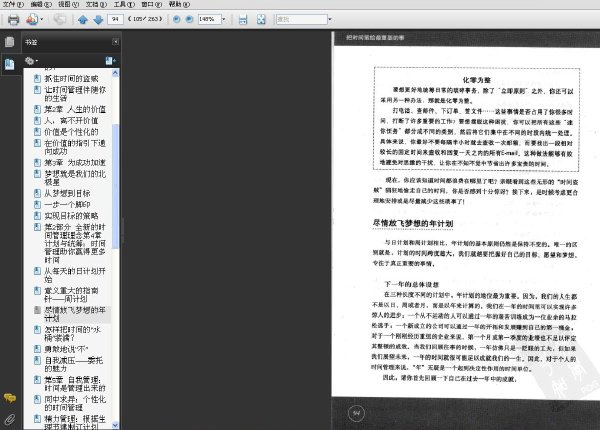The width and height of the screenshot is (600, 430).
Task: Open the 工具(T) menu
Action: pos(124,4)
